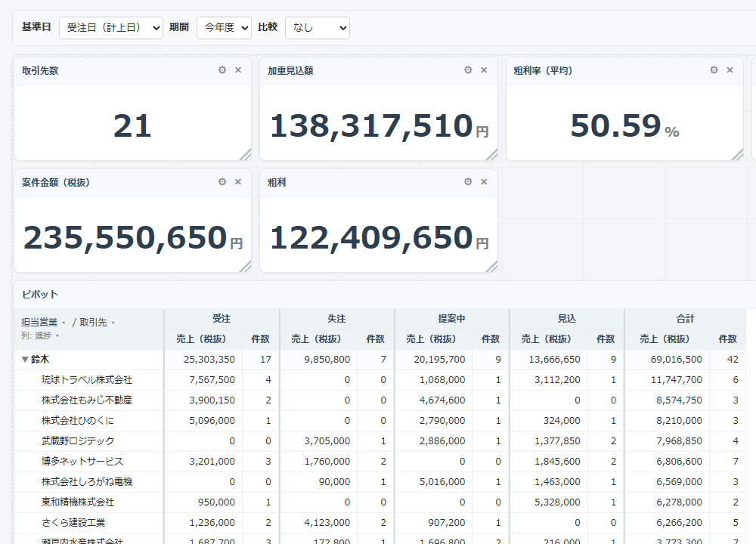Click the 提案中 column group header

coord(452,319)
